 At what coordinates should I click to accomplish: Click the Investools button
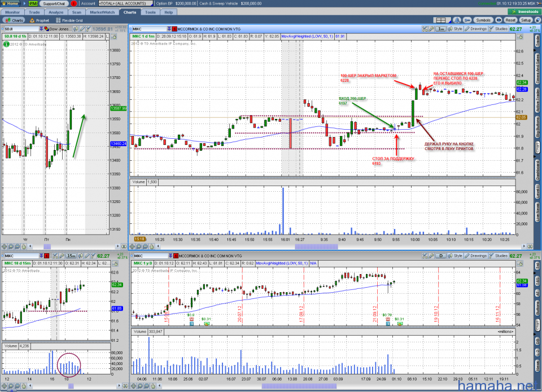524,12
